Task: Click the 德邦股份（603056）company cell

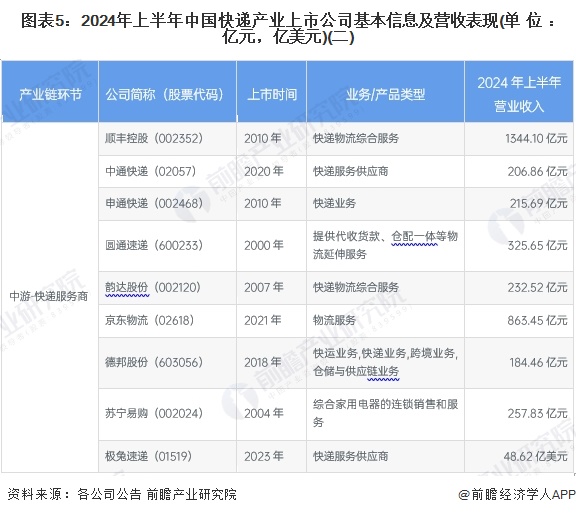Action: 168,363
